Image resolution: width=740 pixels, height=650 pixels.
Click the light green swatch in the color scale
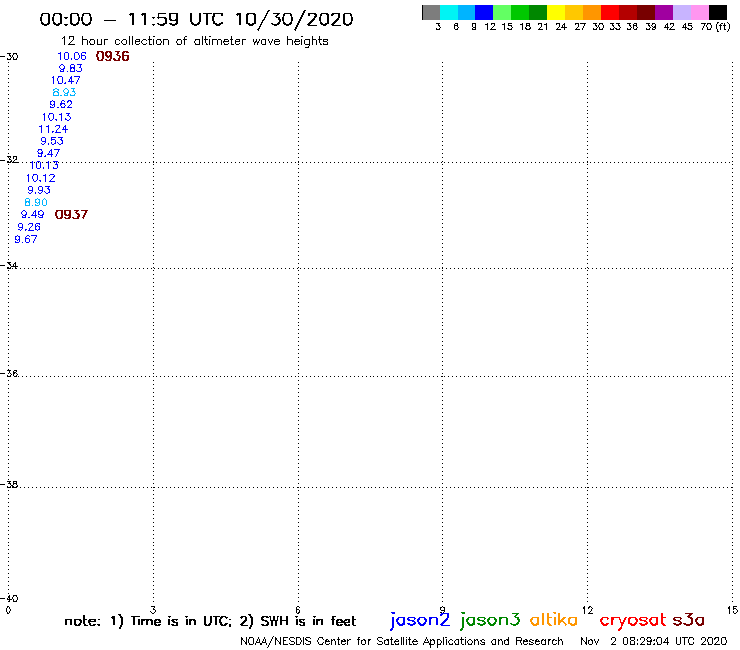(502, 12)
